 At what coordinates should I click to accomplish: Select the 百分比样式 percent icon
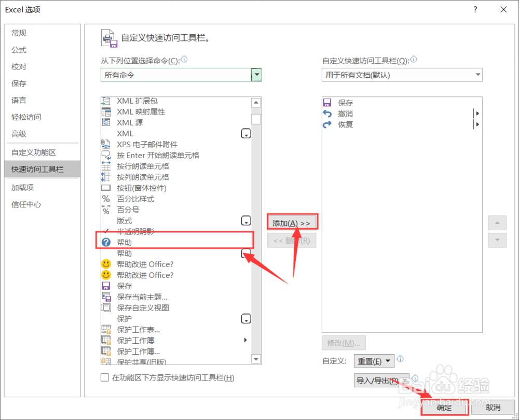[x=106, y=199]
